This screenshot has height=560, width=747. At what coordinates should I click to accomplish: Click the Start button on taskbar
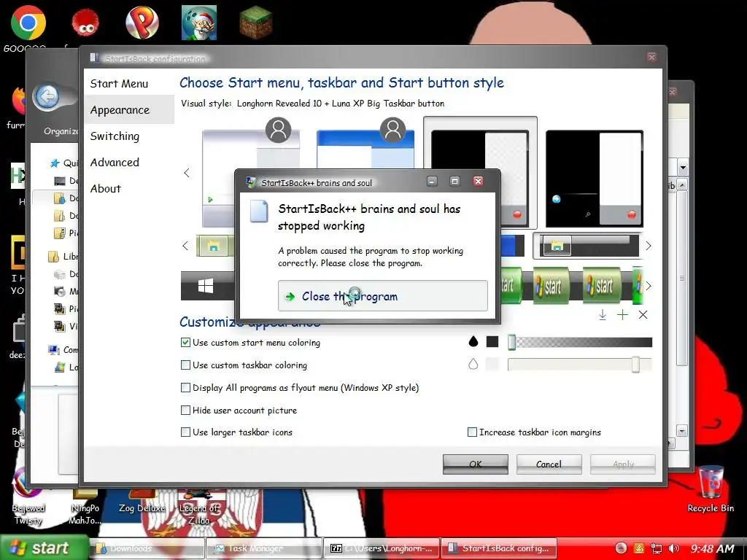[x=44, y=548]
